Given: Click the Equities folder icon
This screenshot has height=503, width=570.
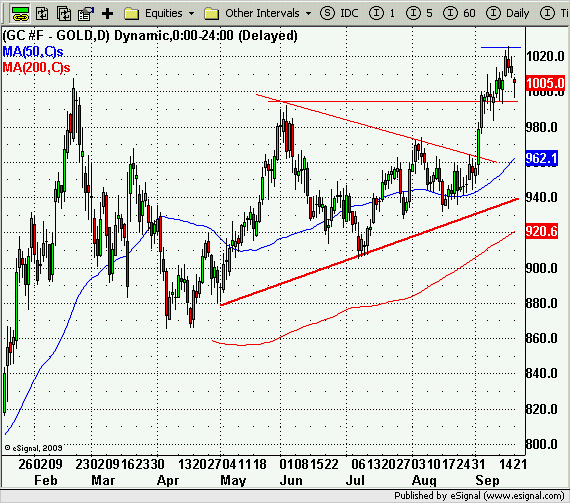Looking at the screenshot, I should [132, 14].
